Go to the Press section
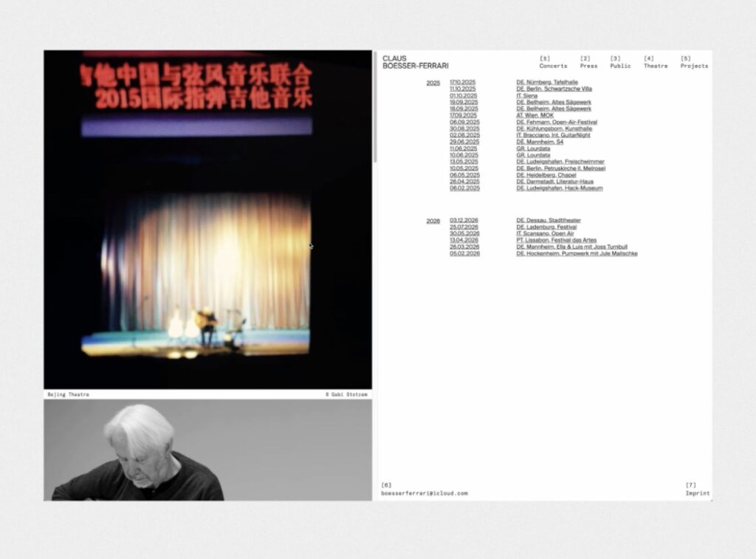756x559 pixels. click(x=588, y=66)
